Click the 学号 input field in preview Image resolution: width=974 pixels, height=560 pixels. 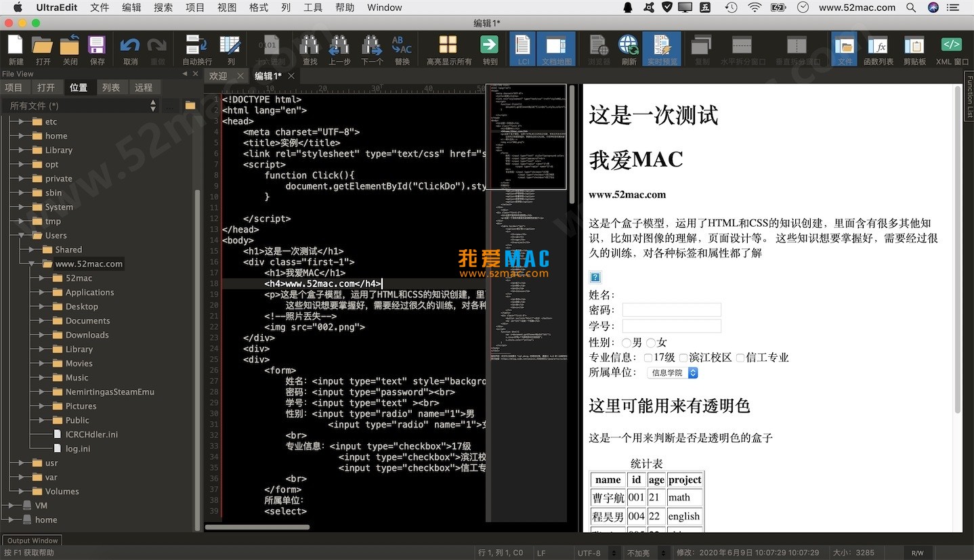(671, 326)
